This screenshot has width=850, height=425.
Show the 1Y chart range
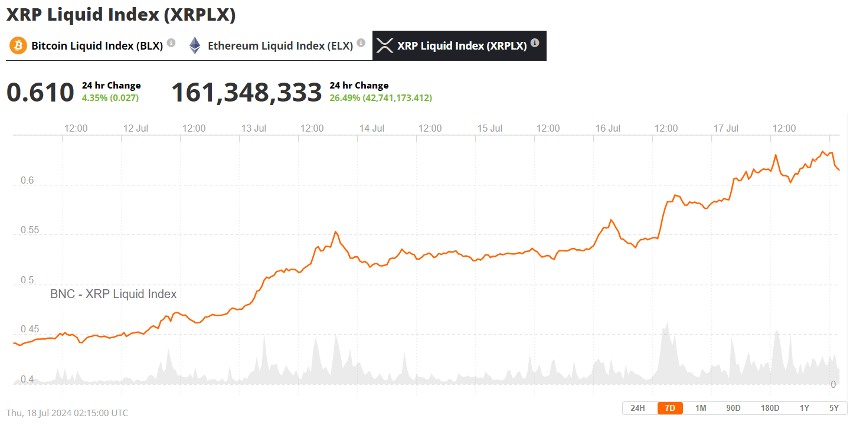pos(804,408)
